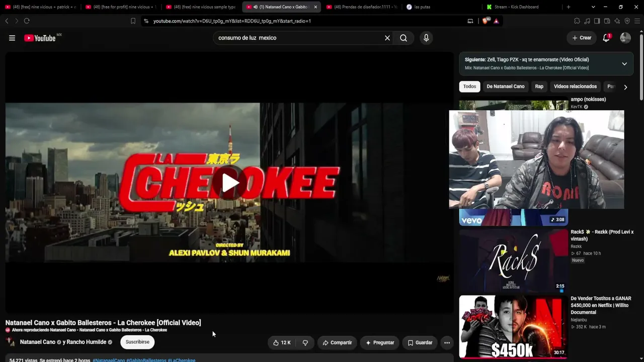Image resolution: width=644 pixels, height=362 pixels.
Task: Open the Natanael Cano channel name link
Action: (38, 342)
